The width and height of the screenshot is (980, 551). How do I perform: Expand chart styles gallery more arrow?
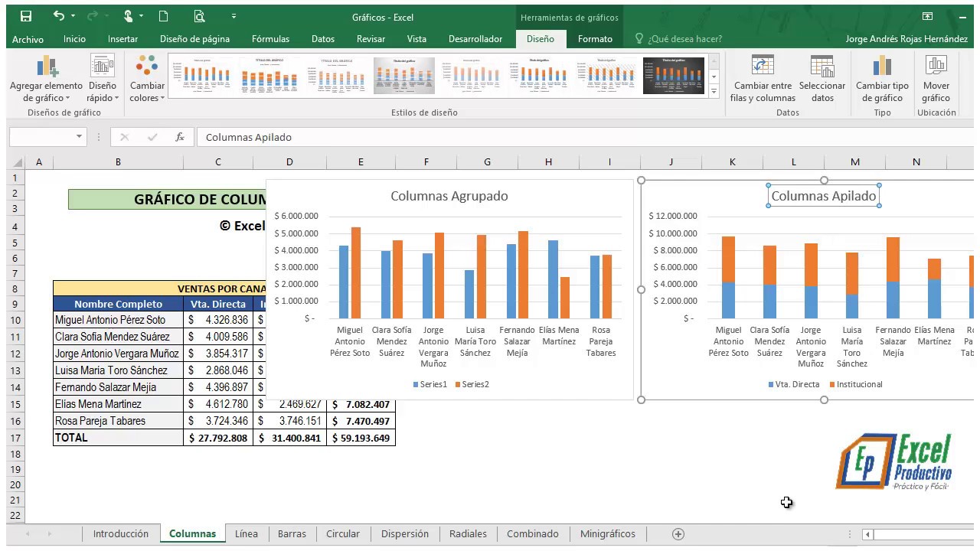pyautogui.click(x=714, y=91)
